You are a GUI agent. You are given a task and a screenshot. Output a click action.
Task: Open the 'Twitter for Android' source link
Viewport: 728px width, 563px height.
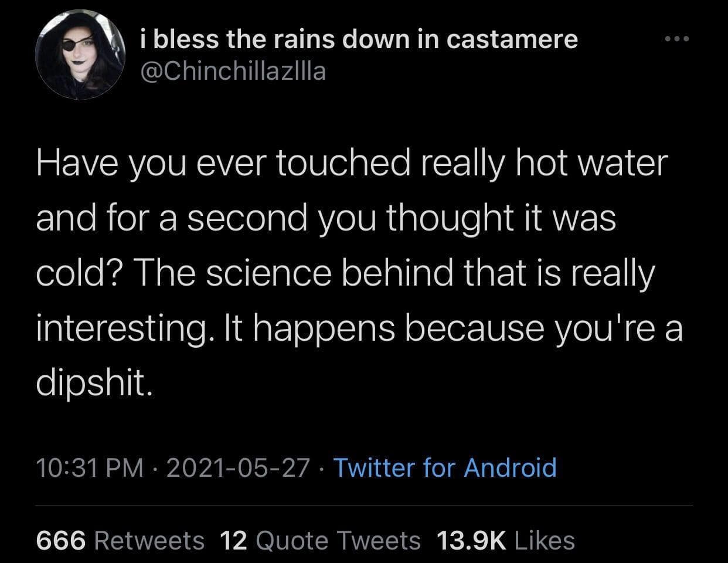[x=445, y=468]
